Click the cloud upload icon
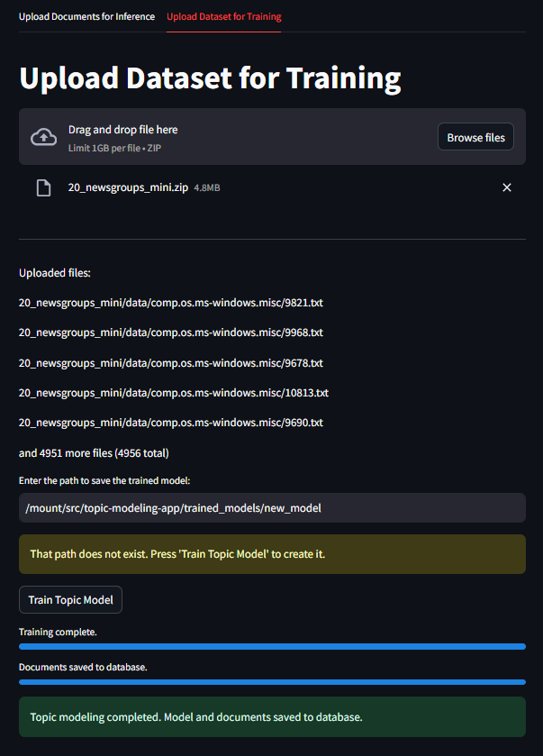The image size is (543, 756). point(44,137)
